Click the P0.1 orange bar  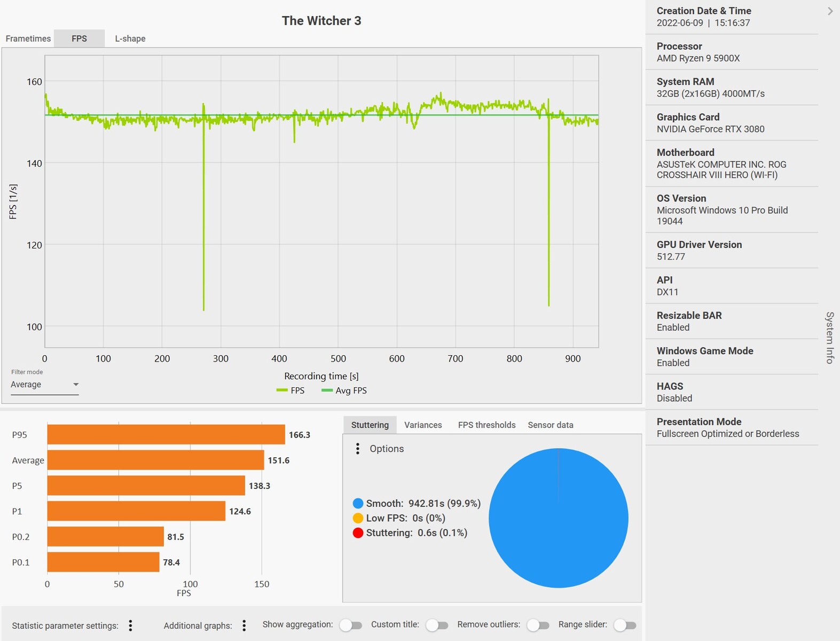pos(103,562)
